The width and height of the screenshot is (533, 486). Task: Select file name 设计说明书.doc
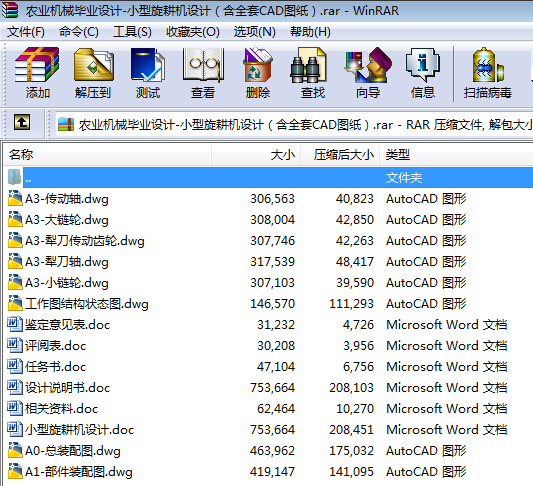tap(68, 388)
